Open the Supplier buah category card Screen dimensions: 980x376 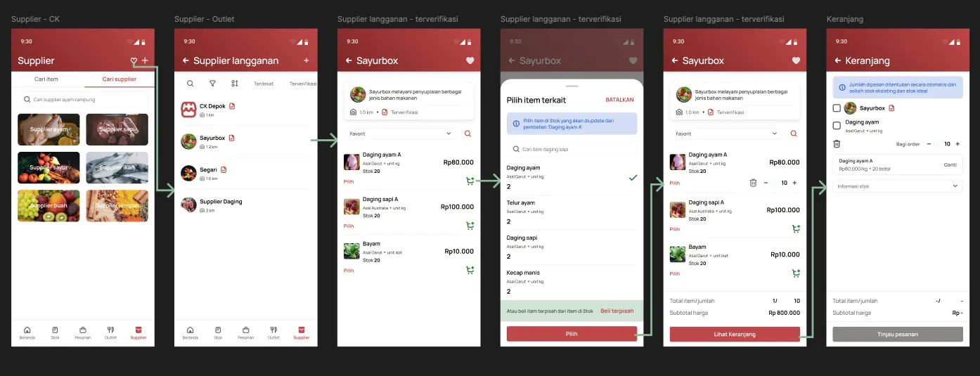(49, 206)
